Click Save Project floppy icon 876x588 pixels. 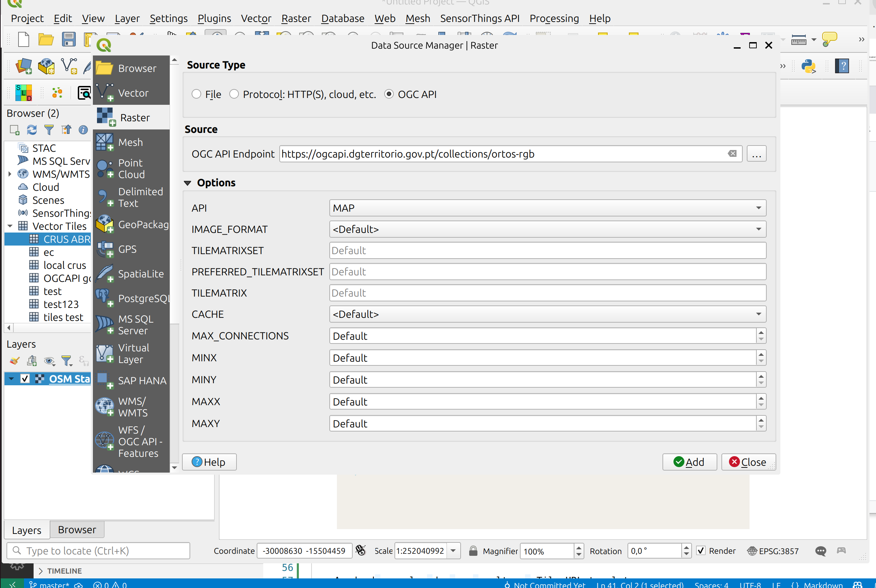69,39
